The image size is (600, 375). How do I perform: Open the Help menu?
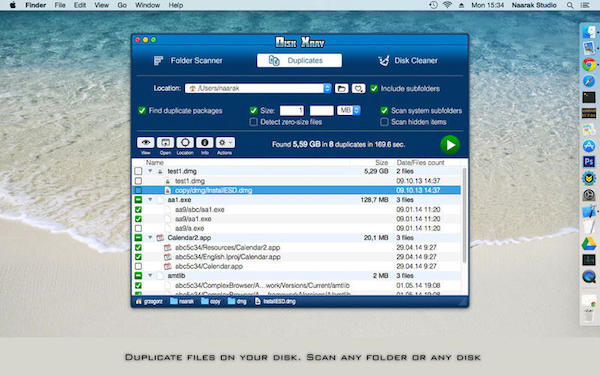(x=176, y=5)
